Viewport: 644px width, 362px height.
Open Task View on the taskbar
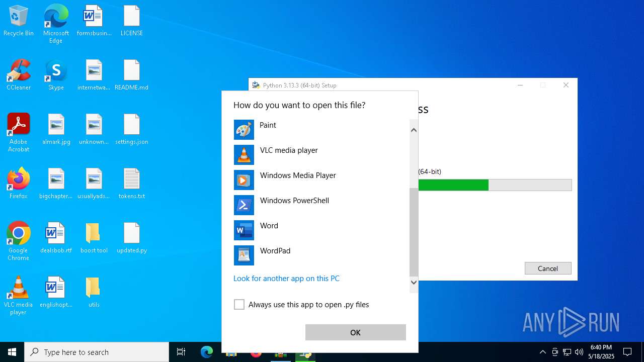[x=181, y=352]
